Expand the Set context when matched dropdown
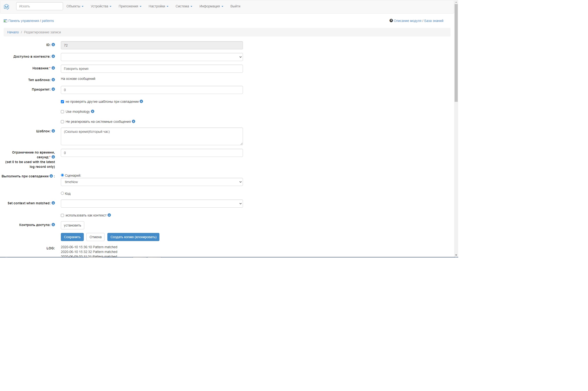588x391 pixels. coord(151,203)
